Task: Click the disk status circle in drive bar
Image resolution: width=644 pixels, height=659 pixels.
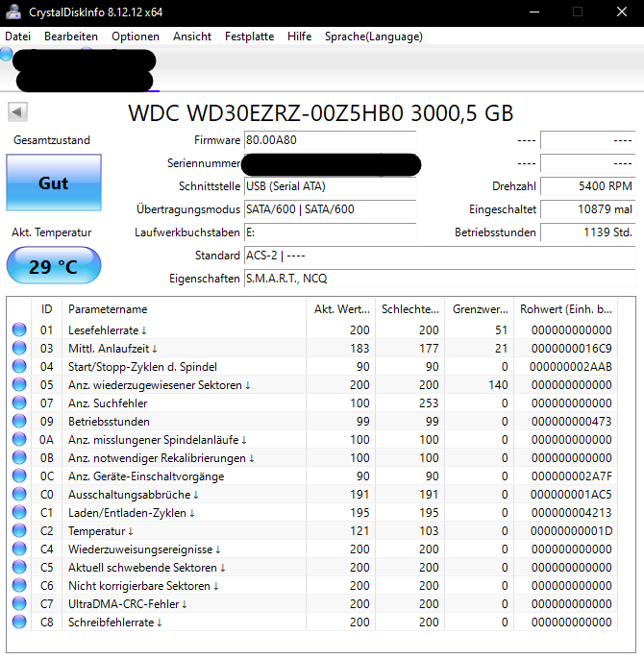Action: click(x=6, y=54)
